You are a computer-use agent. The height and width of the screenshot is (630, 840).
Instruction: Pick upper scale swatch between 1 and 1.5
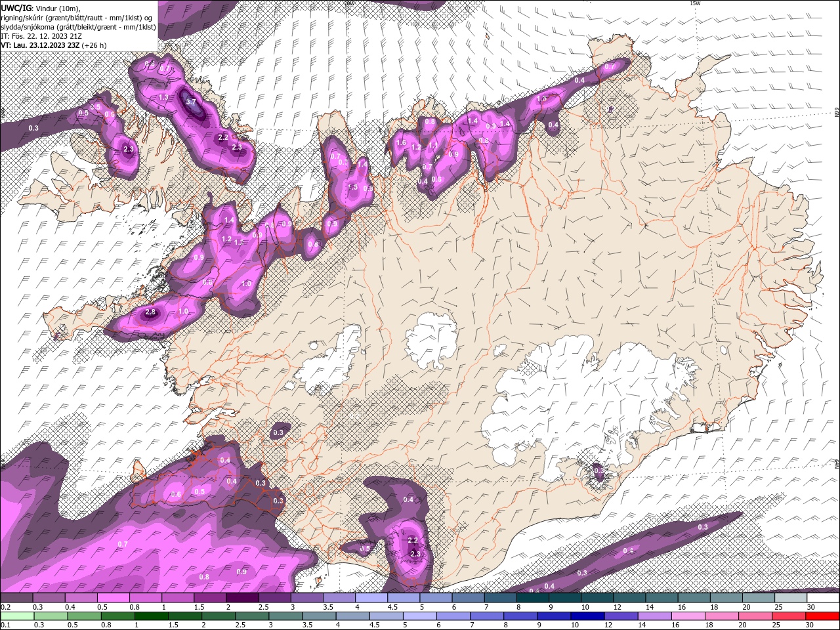[x=177, y=598]
